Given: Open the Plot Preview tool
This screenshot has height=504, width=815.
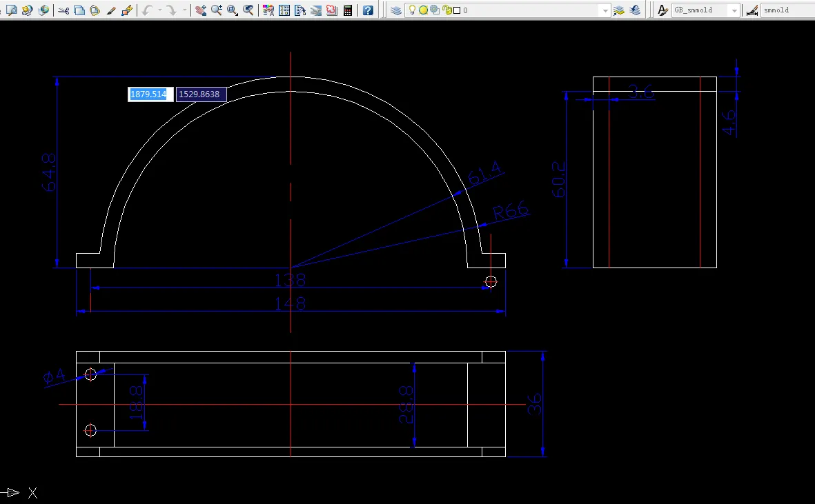Looking at the screenshot, I should 12,10.
